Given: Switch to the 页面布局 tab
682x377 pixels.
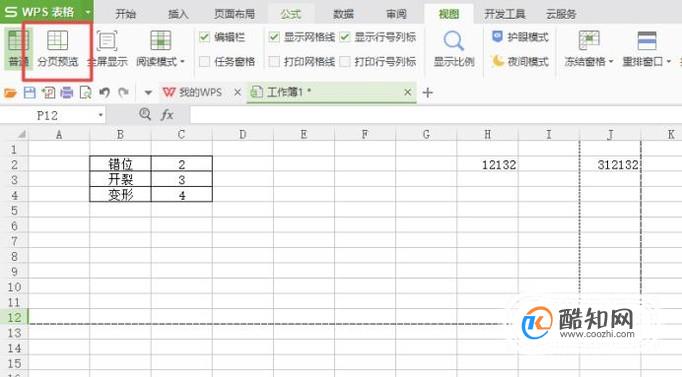Looking at the screenshot, I should [234, 14].
